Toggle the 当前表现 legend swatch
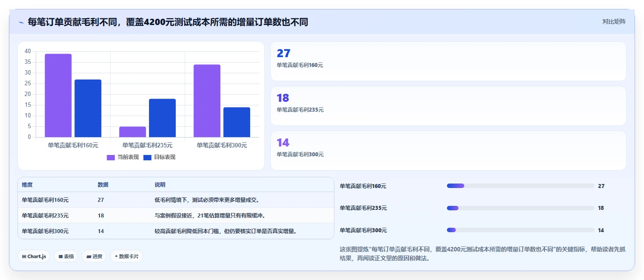The image size is (644, 280). click(111, 157)
